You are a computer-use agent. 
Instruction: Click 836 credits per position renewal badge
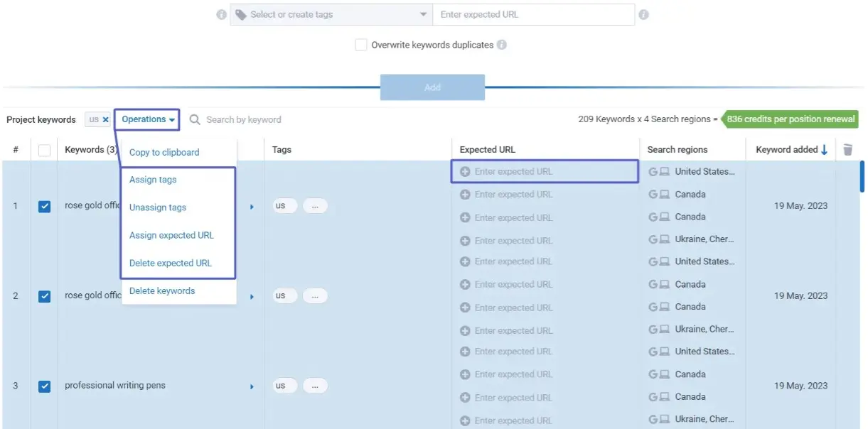coord(790,119)
